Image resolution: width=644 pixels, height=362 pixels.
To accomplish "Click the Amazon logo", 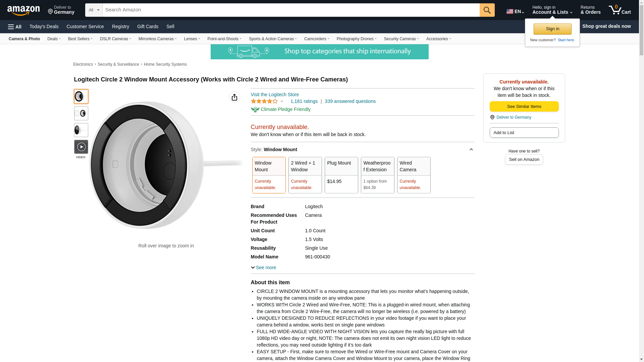I will (x=23, y=10).
